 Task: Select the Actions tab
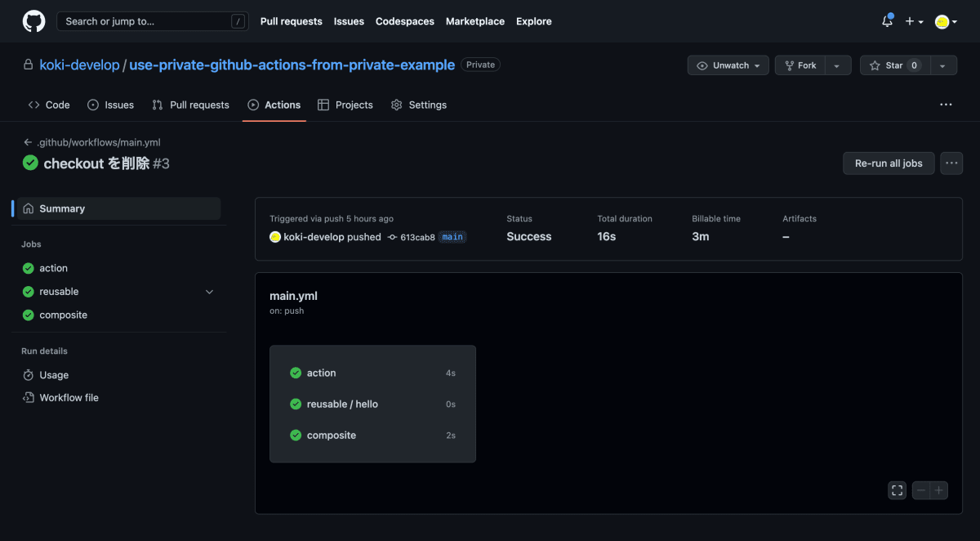274,105
